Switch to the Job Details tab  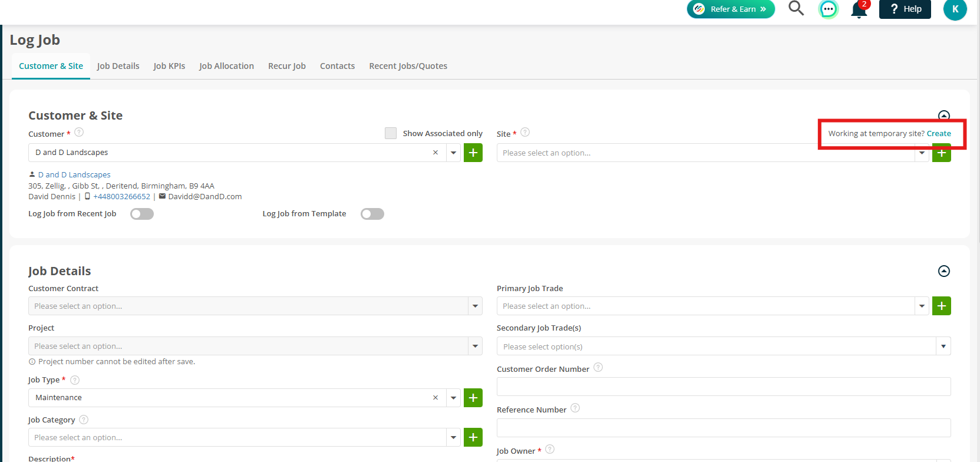pos(118,66)
